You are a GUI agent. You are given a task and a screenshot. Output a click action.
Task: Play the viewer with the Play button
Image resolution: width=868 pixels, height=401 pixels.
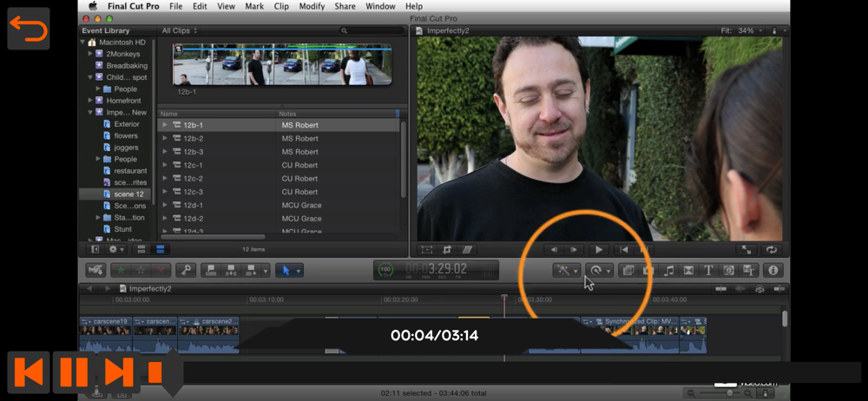click(x=598, y=250)
